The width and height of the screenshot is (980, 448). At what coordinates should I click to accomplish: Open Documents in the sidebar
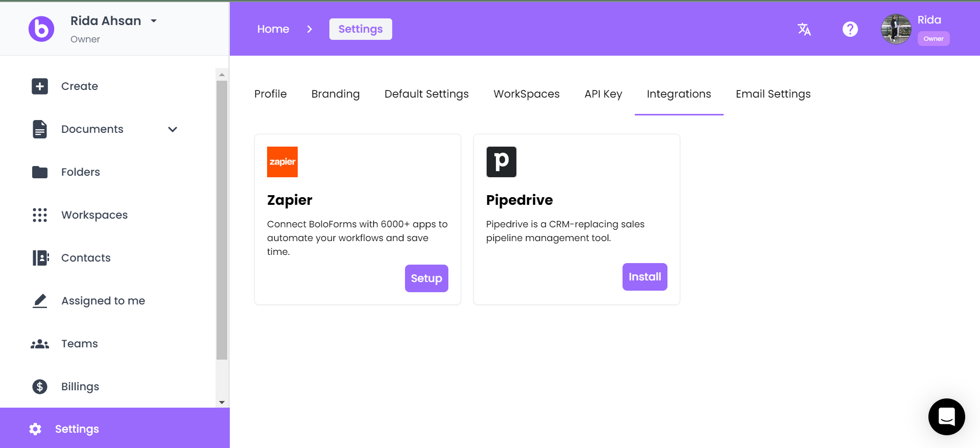point(92,129)
